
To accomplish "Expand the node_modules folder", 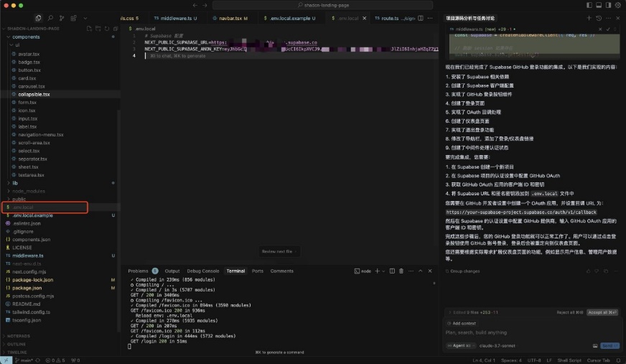I will pos(28,191).
